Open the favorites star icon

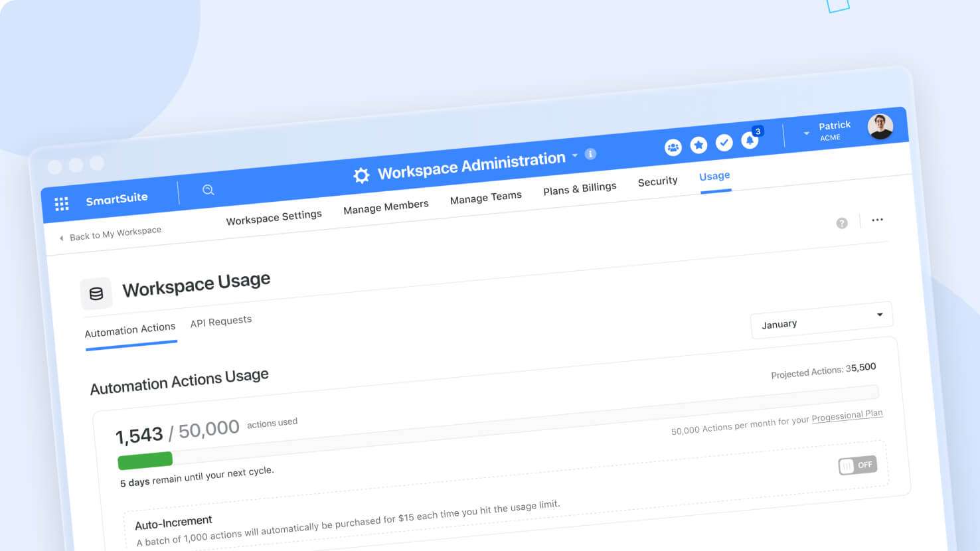point(698,145)
